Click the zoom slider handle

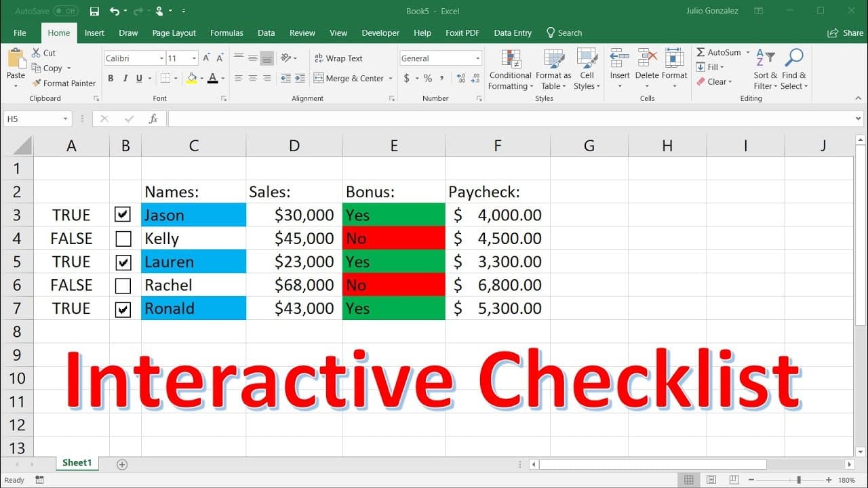tap(799, 480)
